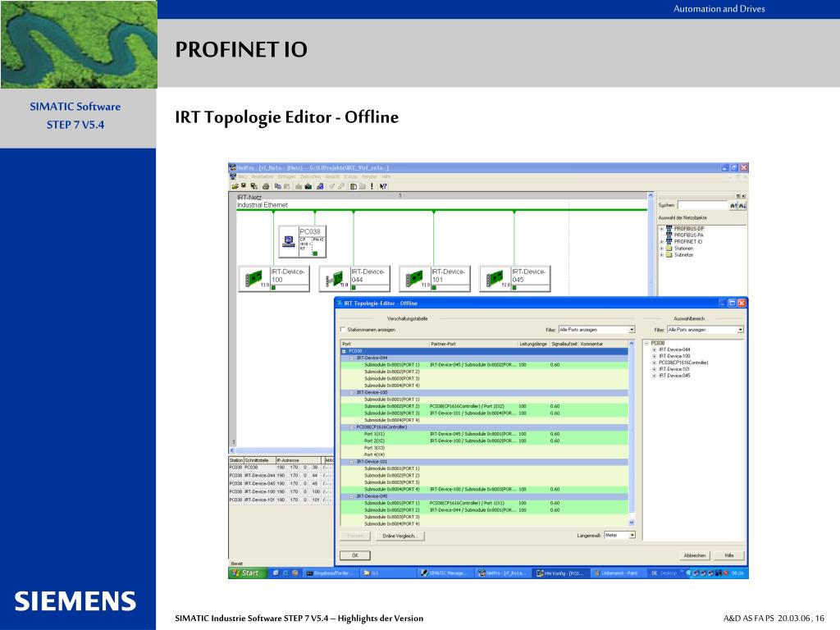Viewport: 840px width, 630px height.
Task: Expand PROFINET IO in catalog tree
Action: (662, 242)
